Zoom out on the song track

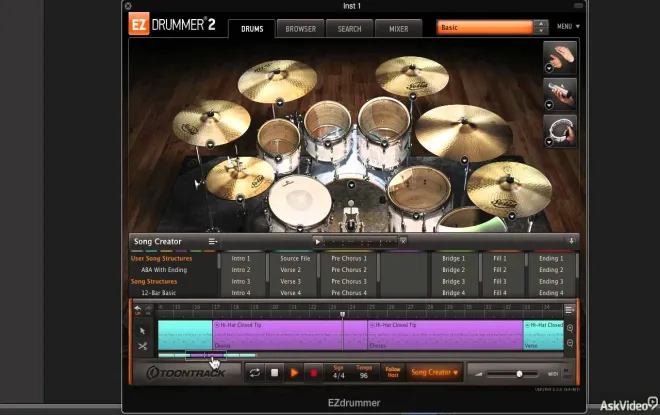[570, 343]
